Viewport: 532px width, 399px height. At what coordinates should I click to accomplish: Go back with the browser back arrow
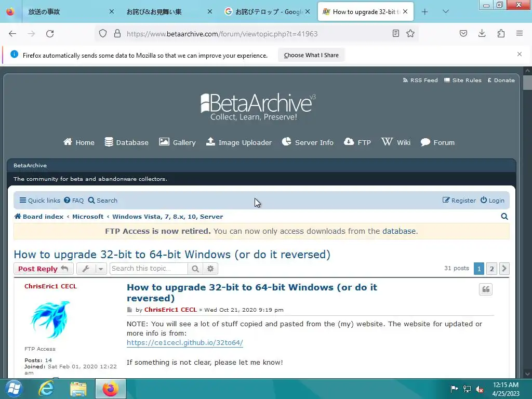tap(12, 34)
